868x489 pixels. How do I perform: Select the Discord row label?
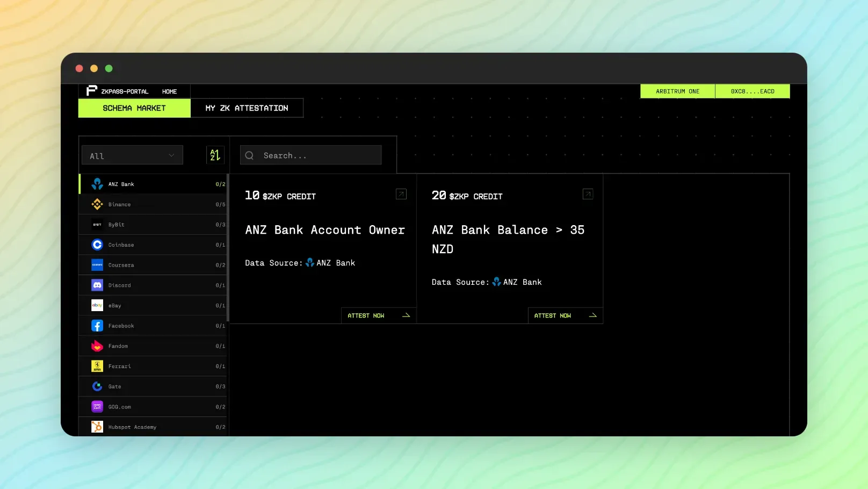(120, 285)
